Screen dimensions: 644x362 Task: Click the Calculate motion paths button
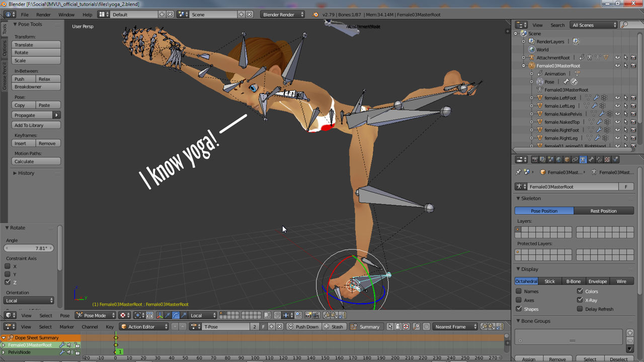[x=36, y=161]
